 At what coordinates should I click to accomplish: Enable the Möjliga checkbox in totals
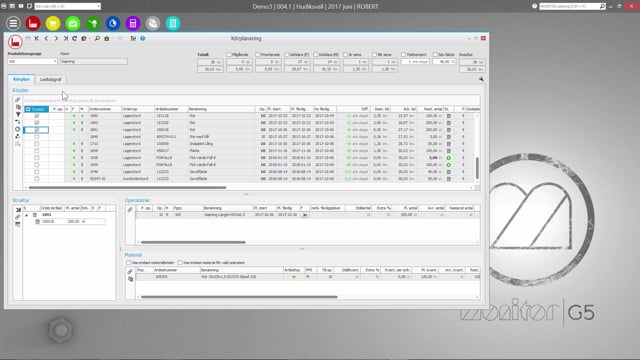click(229, 54)
